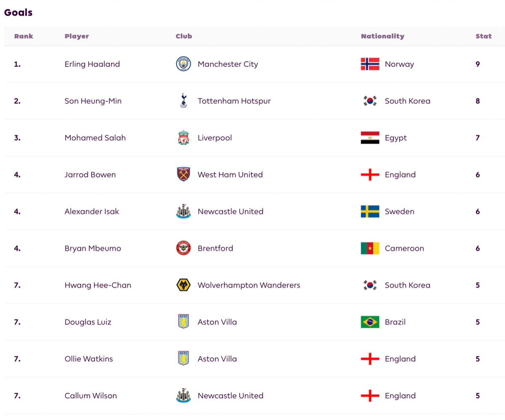This screenshot has width=505, height=420.
Task: Select the Mohamed Salah player link
Action: point(95,138)
